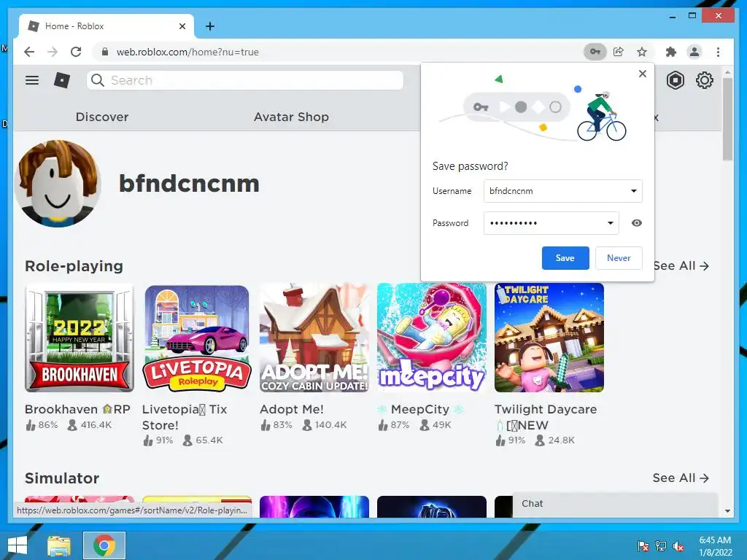
Task: Expand the Username dropdown
Action: pyautogui.click(x=634, y=191)
